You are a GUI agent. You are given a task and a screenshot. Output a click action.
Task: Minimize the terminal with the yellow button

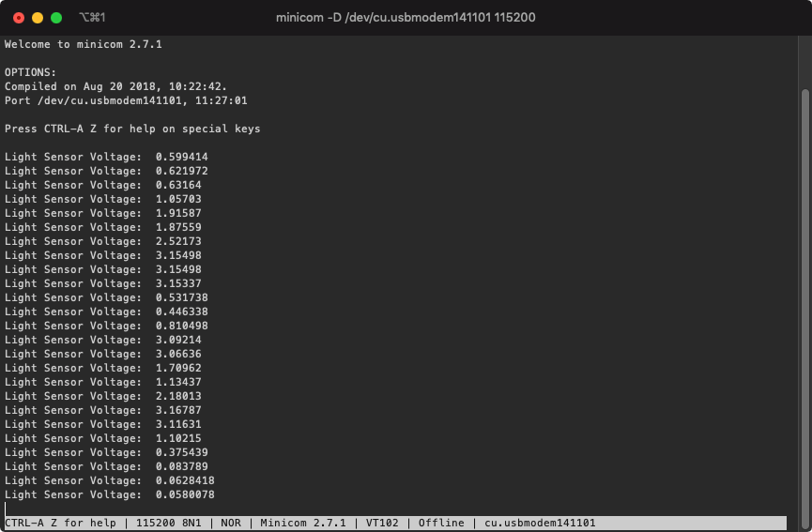tap(38, 18)
